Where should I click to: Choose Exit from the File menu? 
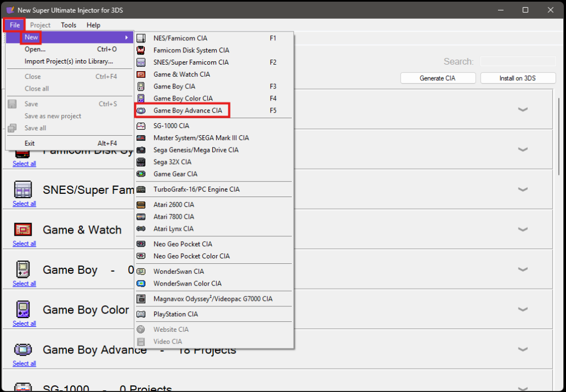click(69, 143)
